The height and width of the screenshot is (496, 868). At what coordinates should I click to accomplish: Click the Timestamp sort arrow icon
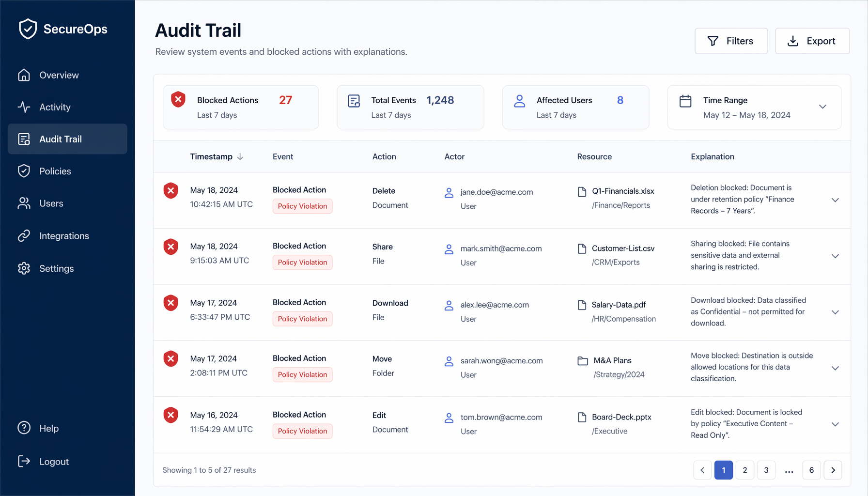(x=240, y=156)
